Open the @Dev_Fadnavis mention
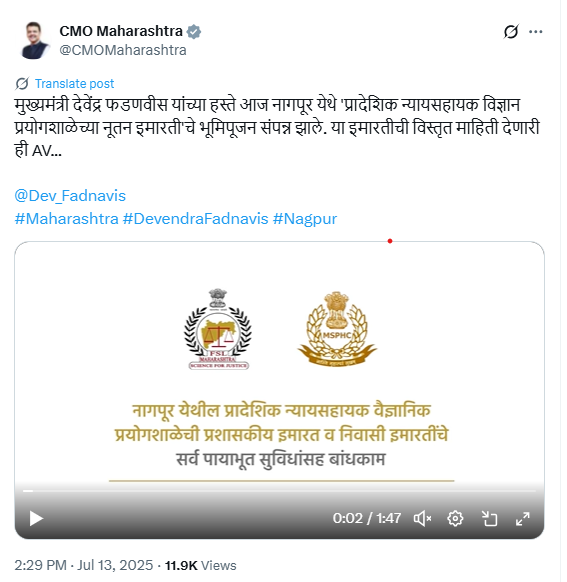The width and height of the screenshot is (567, 582). coord(70,196)
